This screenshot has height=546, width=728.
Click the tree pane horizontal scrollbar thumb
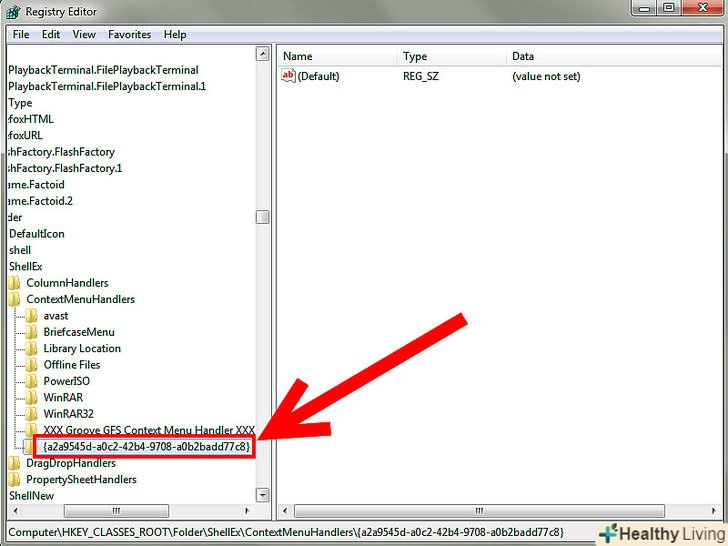click(x=116, y=511)
